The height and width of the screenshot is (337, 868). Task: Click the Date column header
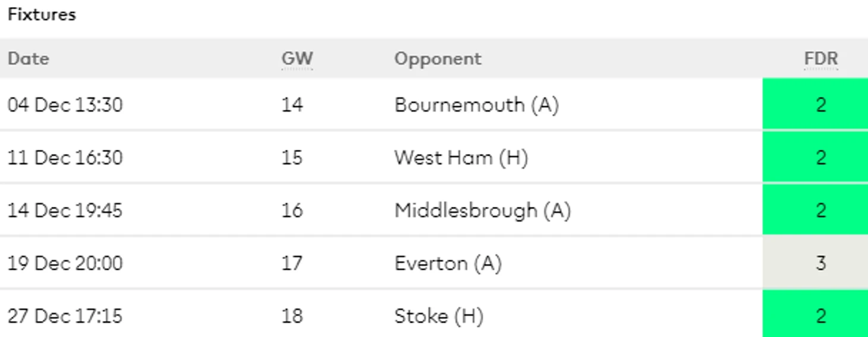28,59
